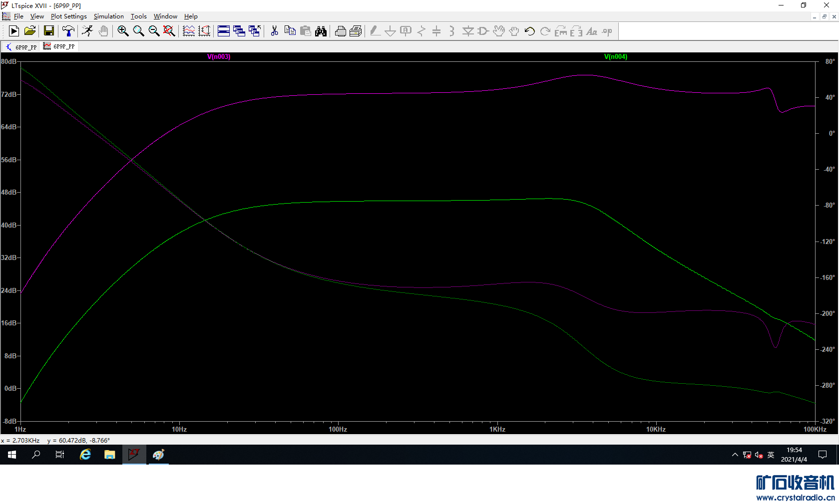
Task: Open the Windows Start menu
Action: [x=12, y=455]
